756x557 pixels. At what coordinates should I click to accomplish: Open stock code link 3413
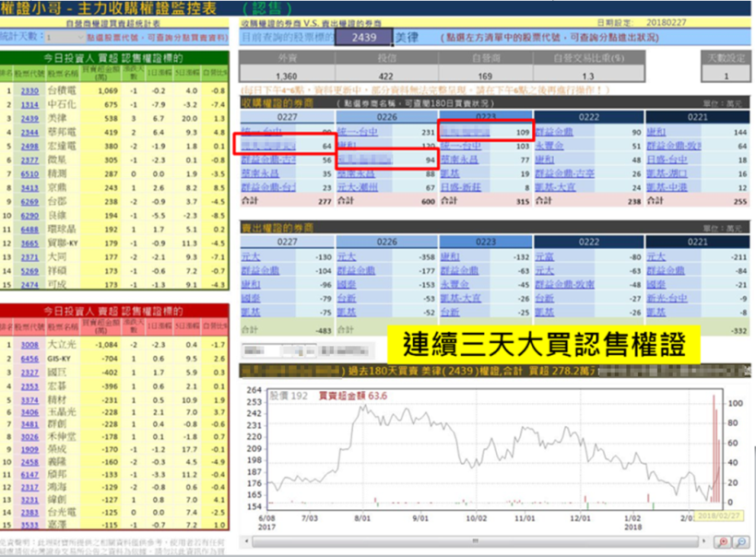30,188
